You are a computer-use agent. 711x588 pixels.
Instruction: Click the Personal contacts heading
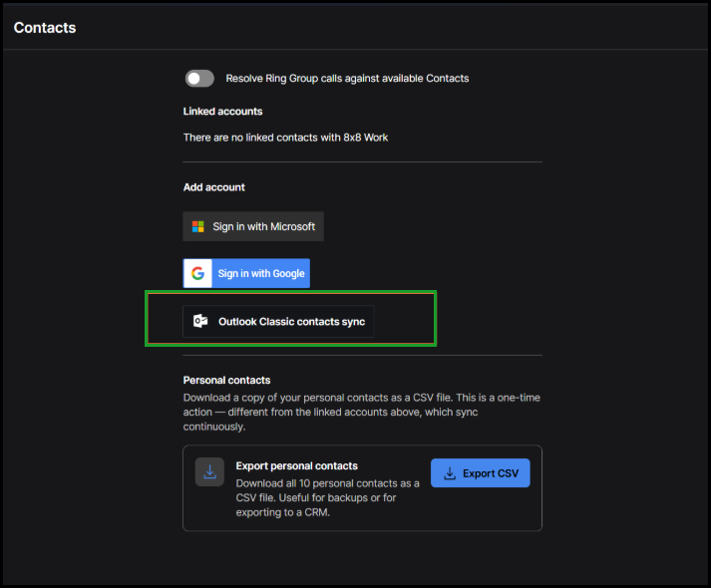pos(226,380)
